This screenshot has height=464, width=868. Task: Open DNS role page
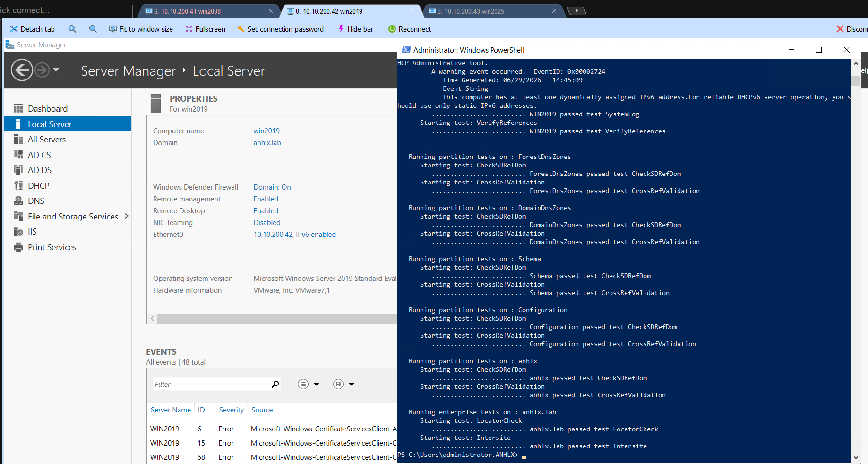[x=68, y=201]
